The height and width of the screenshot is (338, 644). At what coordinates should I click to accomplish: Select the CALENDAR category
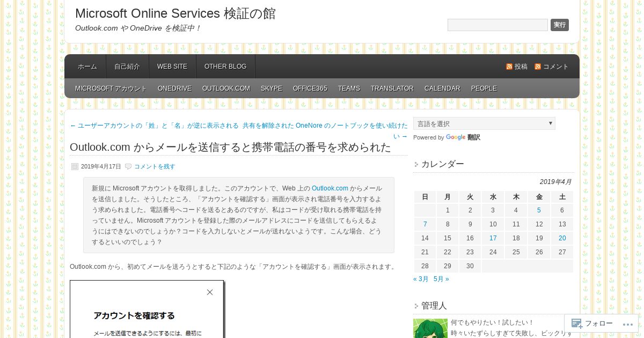coord(442,89)
